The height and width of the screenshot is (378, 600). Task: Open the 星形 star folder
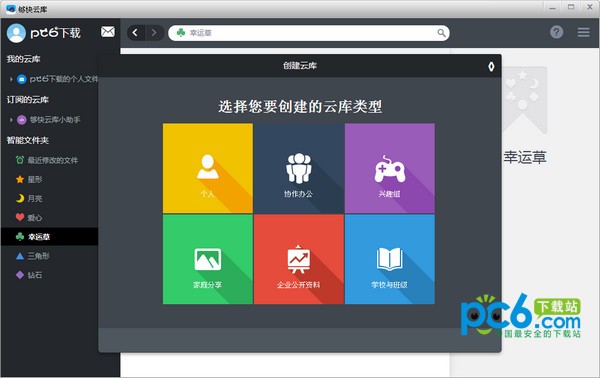49,179
